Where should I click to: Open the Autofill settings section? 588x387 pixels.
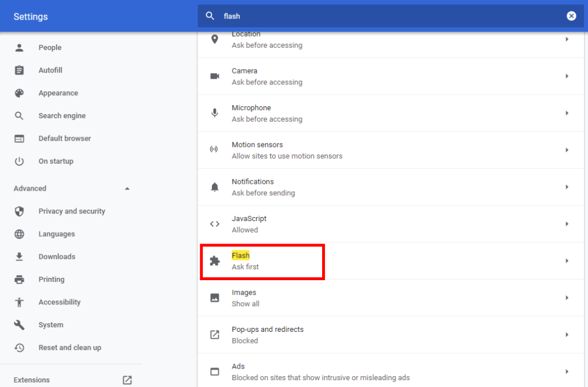coord(51,70)
